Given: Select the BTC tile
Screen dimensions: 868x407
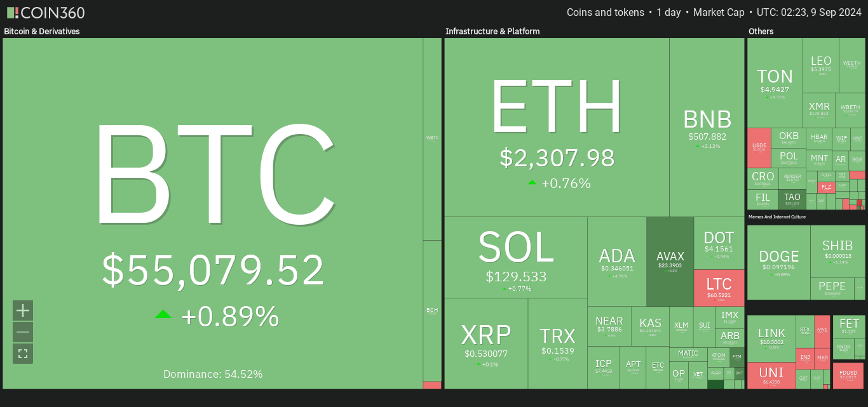Looking at the screenshot, I should (x=213, y=213).
